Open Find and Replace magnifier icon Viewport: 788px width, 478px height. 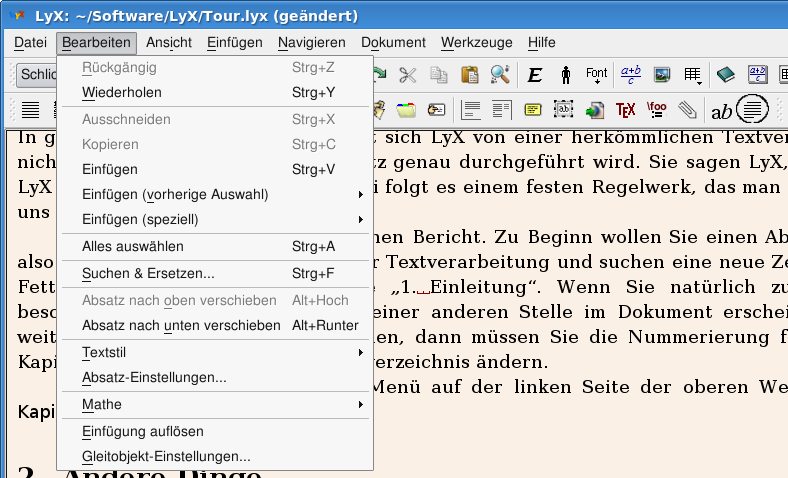point(500,75)
